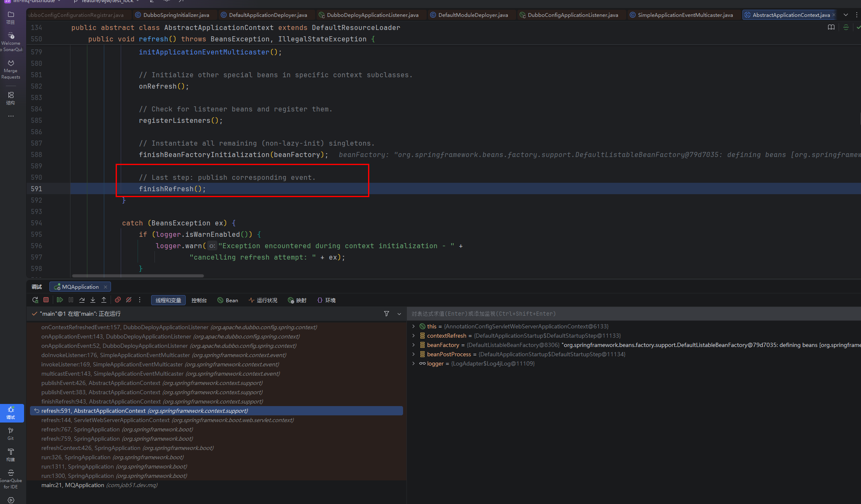The width and height of the screenshot is (861, 504).
Task: Toggle mute breakpoints
Action: 129,300
